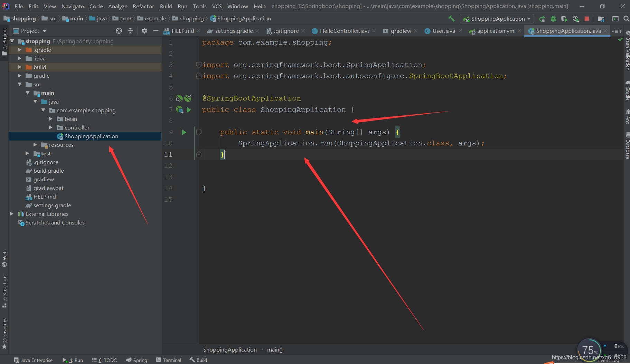Expand External Libraries node

(x=12, y=214)
